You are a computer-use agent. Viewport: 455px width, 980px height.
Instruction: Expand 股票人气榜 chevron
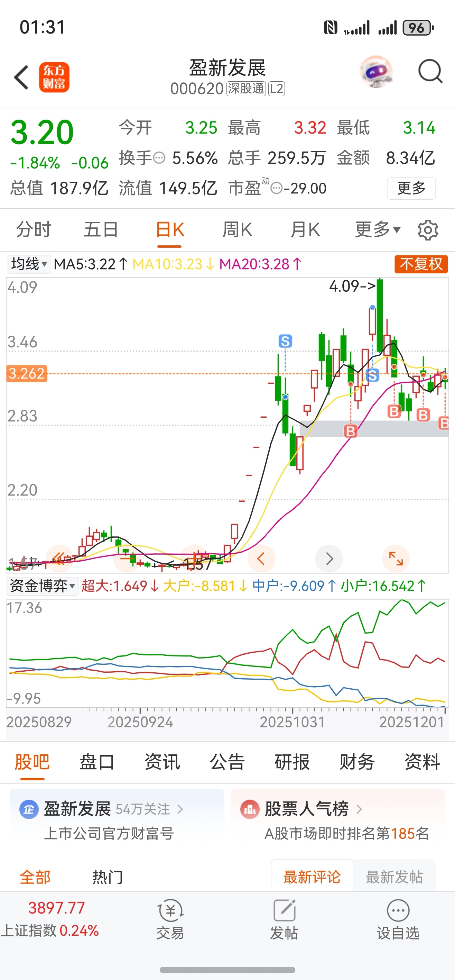point(359,809)
